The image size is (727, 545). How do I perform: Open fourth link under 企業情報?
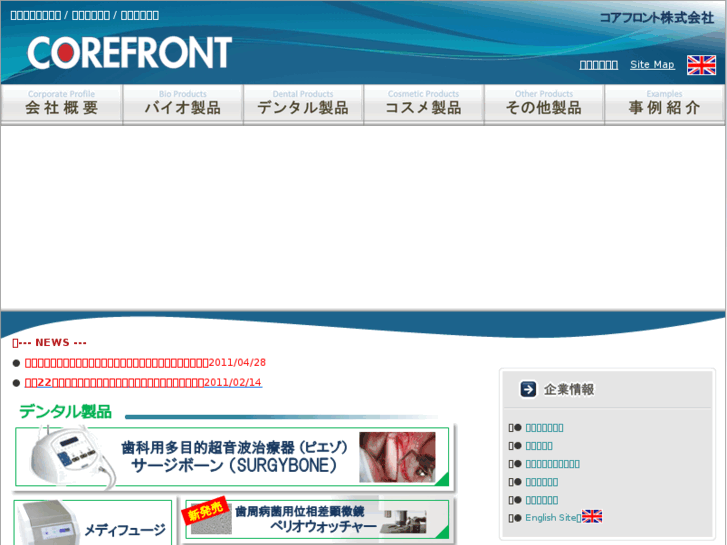[x=542, y=482]
